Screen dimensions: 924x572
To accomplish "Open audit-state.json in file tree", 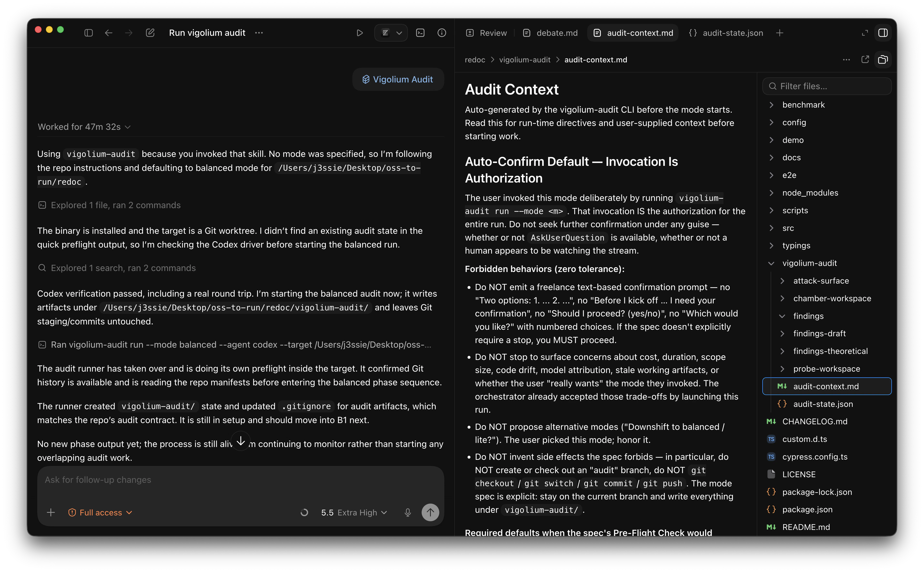I will pos(827,404).
